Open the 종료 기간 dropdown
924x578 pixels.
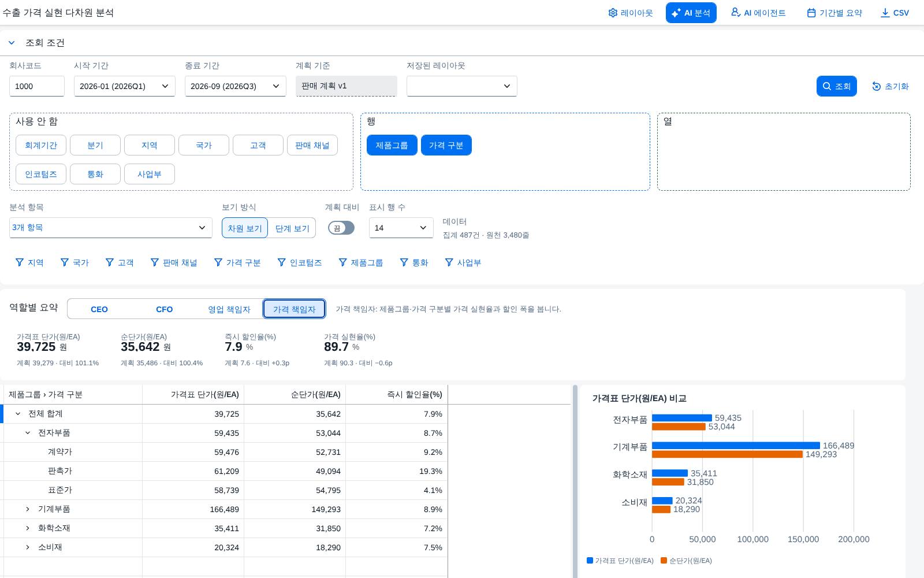[x=236, y=86]
